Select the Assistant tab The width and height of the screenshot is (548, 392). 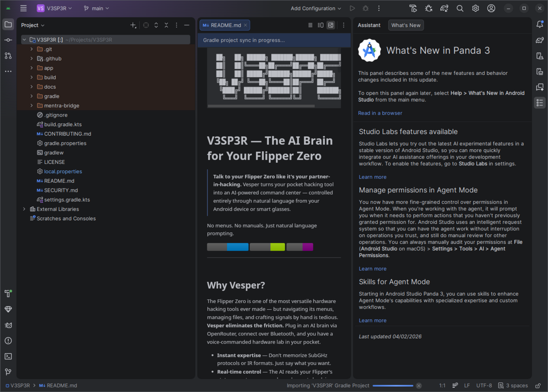(x=369, y=25)
